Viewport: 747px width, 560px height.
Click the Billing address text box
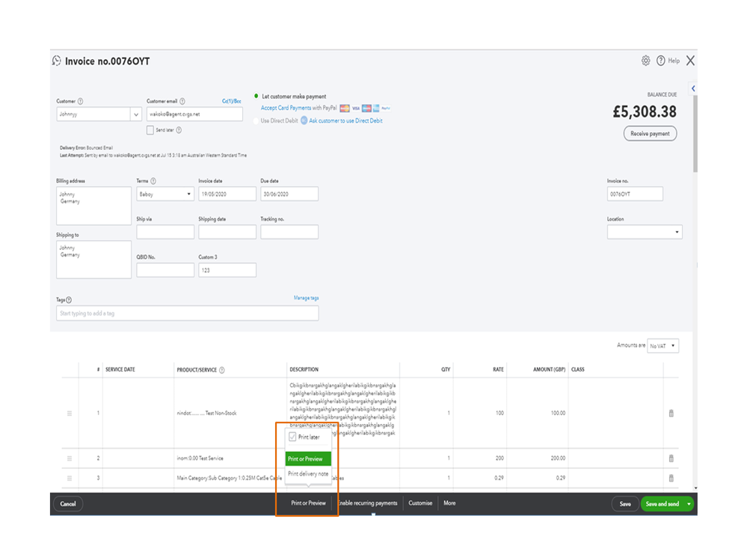94,206
